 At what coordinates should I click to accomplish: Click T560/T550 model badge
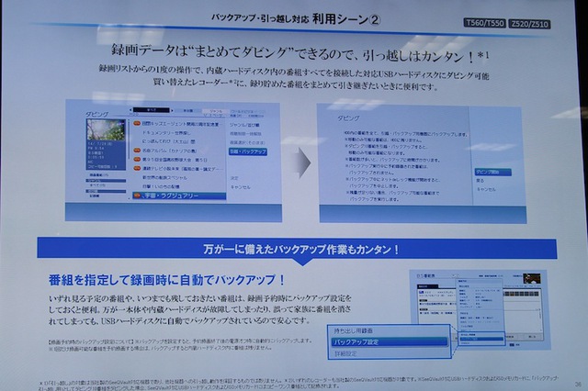click(x=484, y=23)
